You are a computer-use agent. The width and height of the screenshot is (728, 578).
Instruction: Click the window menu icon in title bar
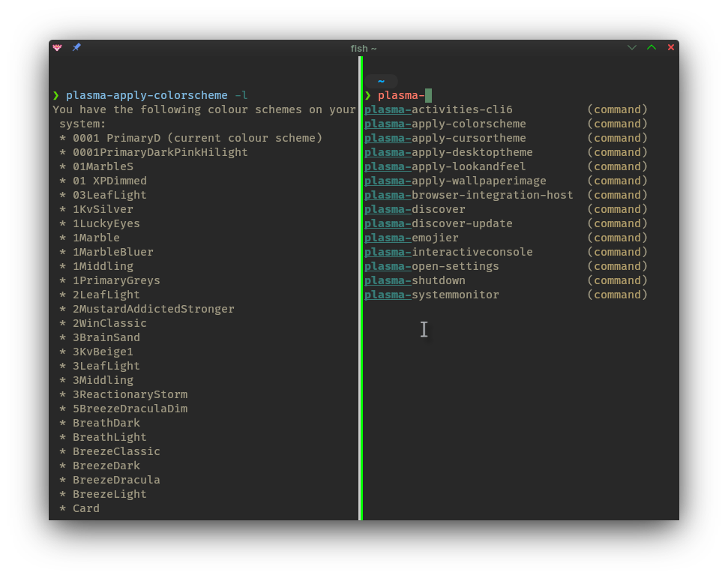click(x=57, y=47)
